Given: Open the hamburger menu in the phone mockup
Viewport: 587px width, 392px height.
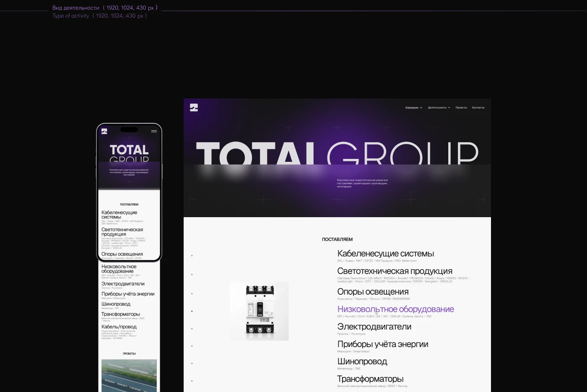Looking at the screenshot, I should coord(154,131).
